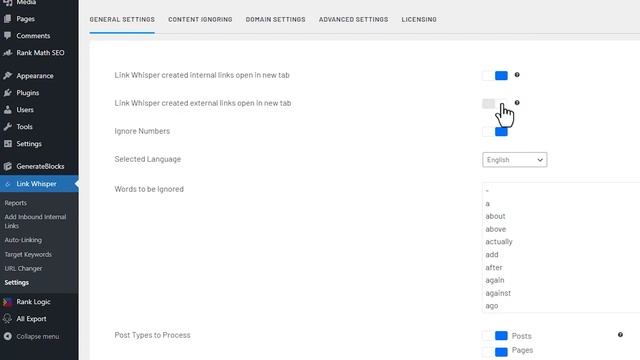Click the Tools wrench icon
640x360 pixels.
click(x=7, y=127)
